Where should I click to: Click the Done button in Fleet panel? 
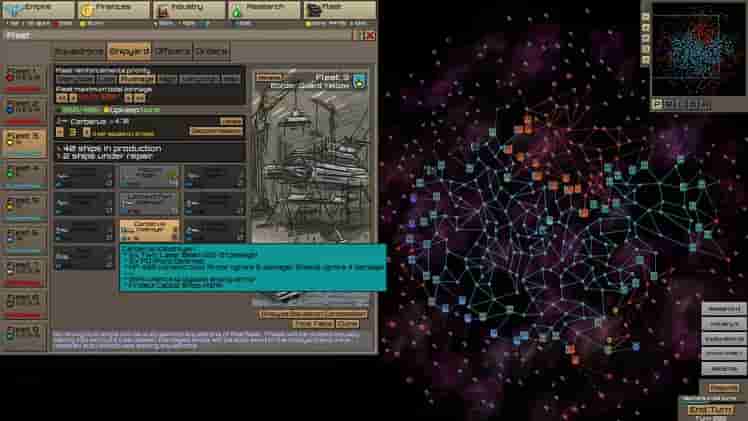point(347,324)
